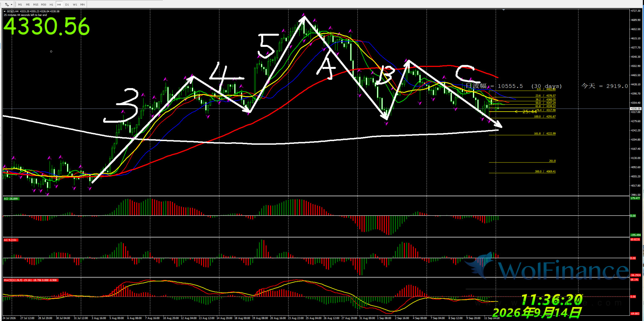Click the double-arrow toolbar icon
Screen dimensions: 644x321
(x=7, y=4)
